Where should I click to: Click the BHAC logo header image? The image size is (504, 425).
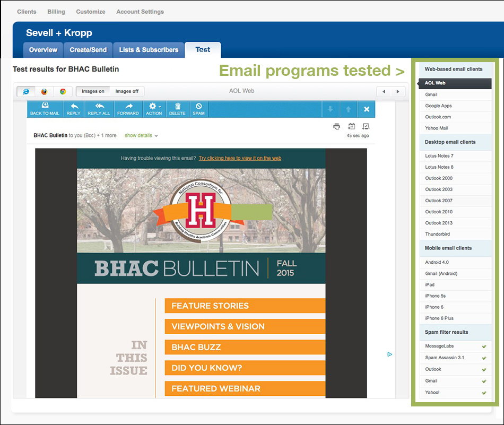201,211
